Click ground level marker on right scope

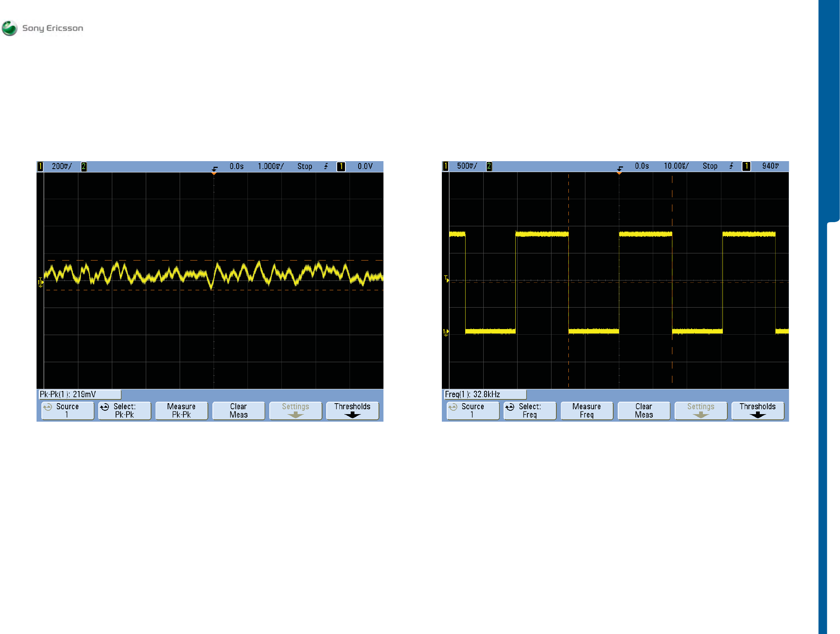(446, 332)
